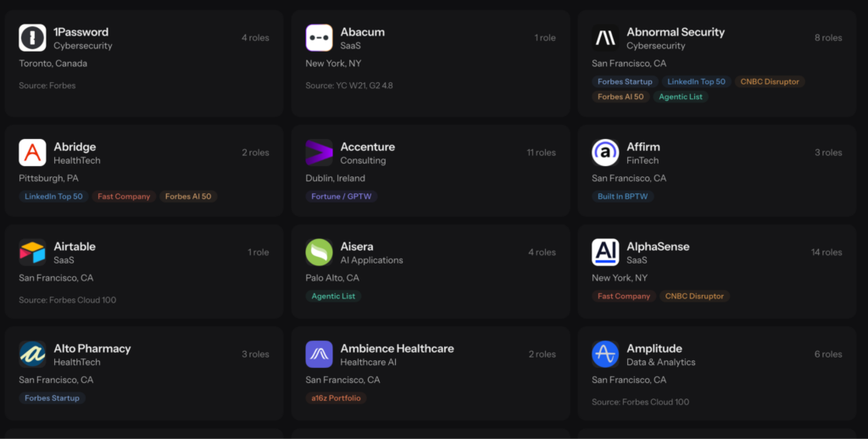Open the Ambience Healthcare company name
Viewport: 868px width, 439px height.
397,348
